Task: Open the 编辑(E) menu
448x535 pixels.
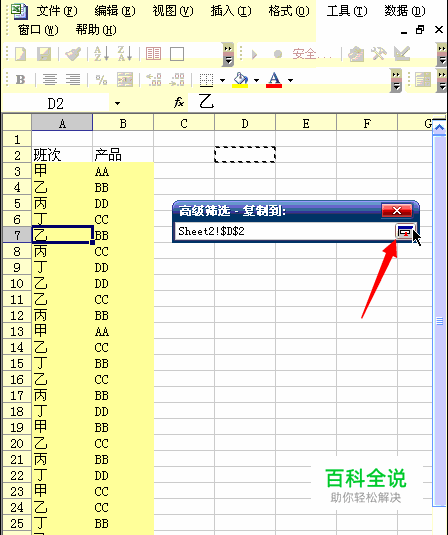Action: pyautogui.click(x=115, y=11)
